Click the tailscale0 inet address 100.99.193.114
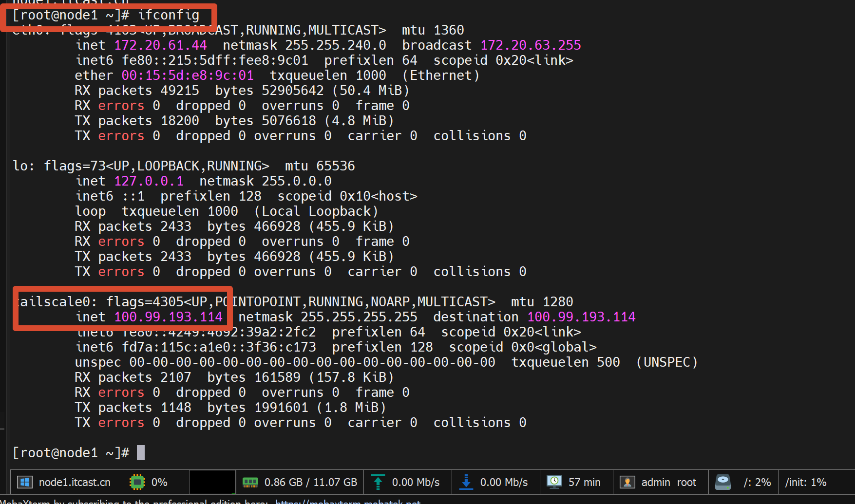855x504 pixels. 168,317
